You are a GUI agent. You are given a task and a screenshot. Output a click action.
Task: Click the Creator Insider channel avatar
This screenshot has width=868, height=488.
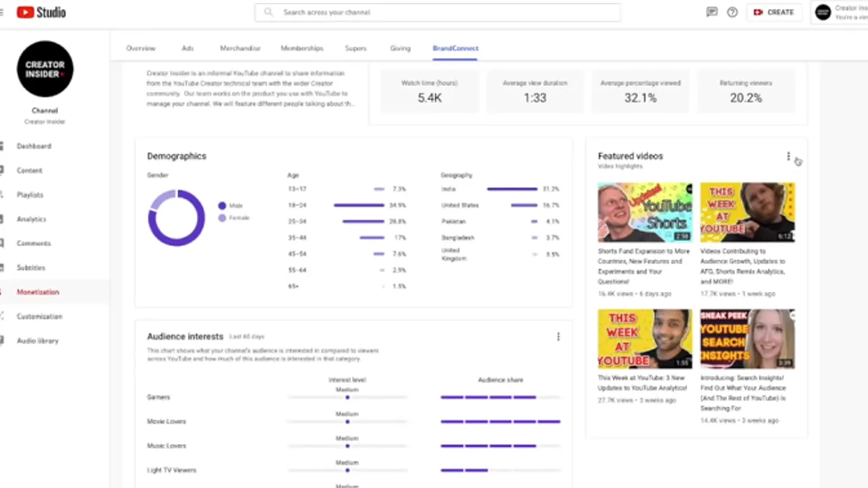coord(44,69)
